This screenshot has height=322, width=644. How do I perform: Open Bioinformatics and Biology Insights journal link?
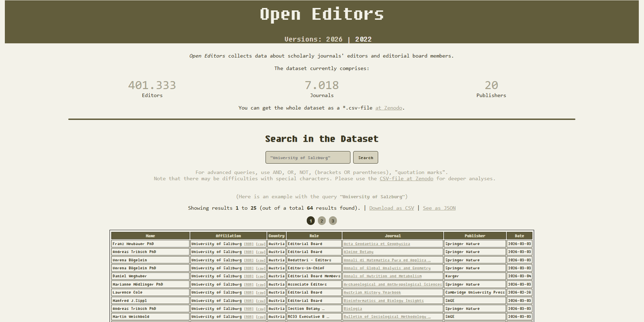click(x=384, y=301)
